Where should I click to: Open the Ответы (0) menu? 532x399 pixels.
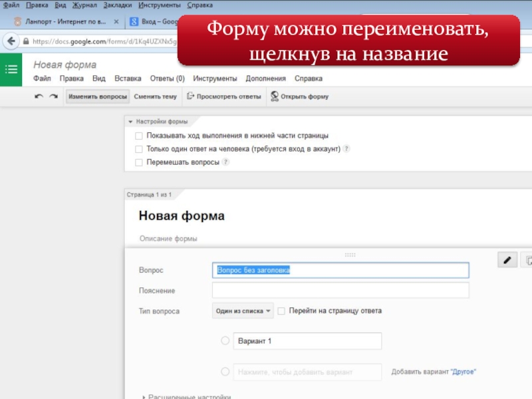(x=167, y=78)
